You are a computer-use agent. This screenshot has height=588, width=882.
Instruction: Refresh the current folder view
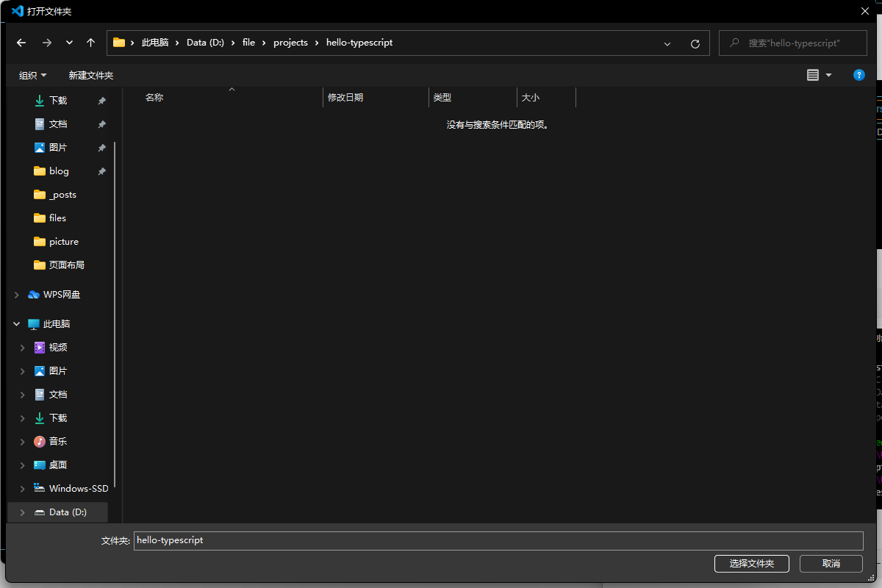(x=695, y=43)
